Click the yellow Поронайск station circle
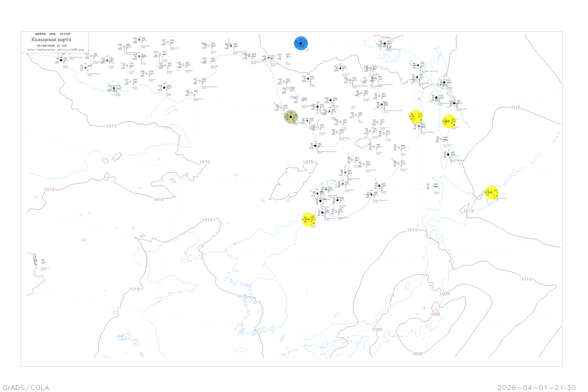 (x=449, y=121)
